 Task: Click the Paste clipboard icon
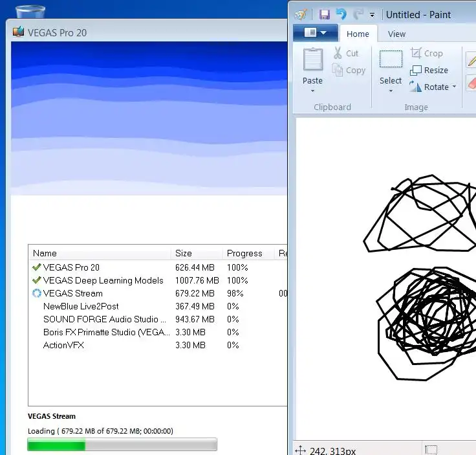pos(312,60)
